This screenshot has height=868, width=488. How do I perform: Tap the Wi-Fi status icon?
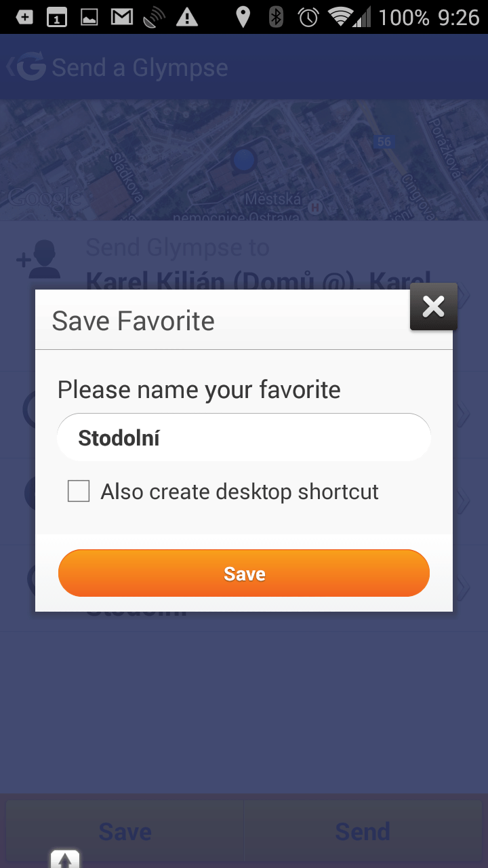pos(339,17)
